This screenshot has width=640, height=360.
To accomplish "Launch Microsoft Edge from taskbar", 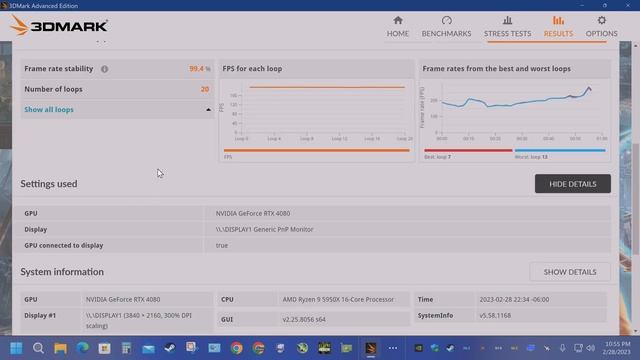I will coord(82,348).
